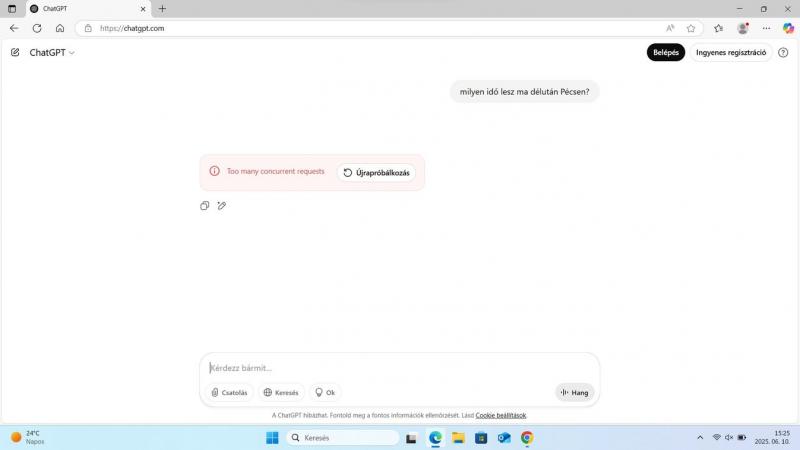800x450 pixels.
Task: Toggle the Keresés web search button
Action: (x=281, y=392)
